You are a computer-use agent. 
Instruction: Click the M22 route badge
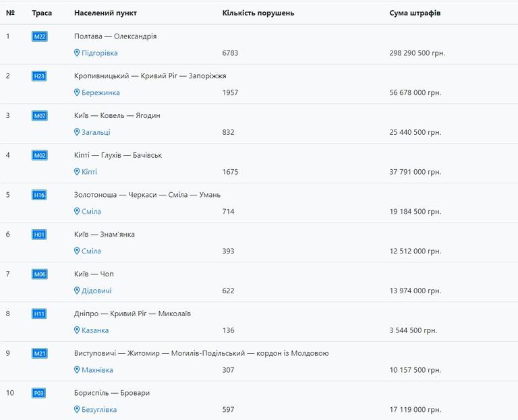40,36
